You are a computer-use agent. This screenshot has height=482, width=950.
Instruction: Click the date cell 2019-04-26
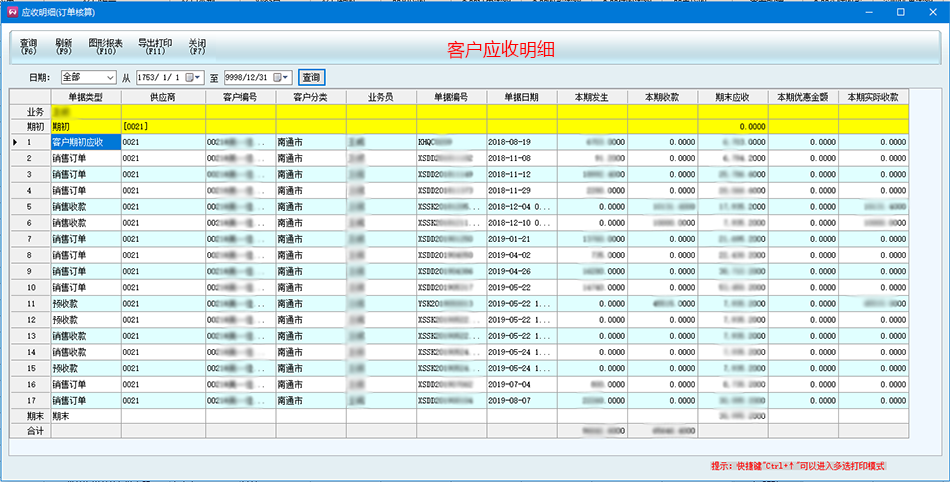coord(522,271)
